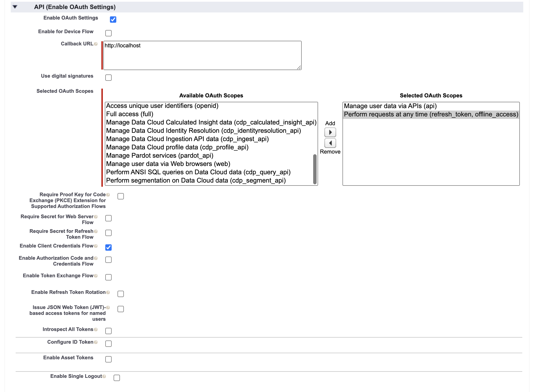Image resolution: width=534 pixels, height=392 pixels.
Task: Check Require Proof Key for Code Exchange
Action: (120, 196)
